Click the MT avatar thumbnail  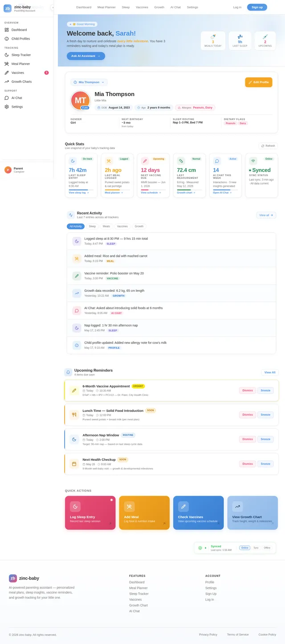pos(81,100)
